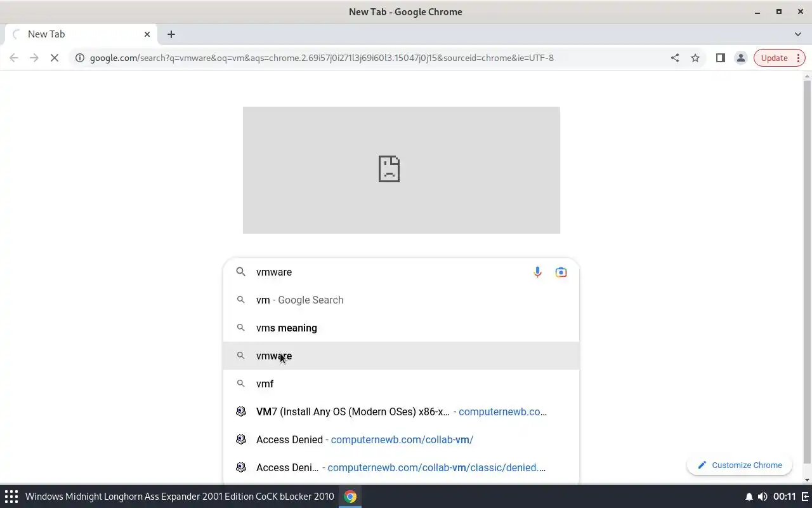Click the Update button
The image size is (812, 508).
point(780,58)
